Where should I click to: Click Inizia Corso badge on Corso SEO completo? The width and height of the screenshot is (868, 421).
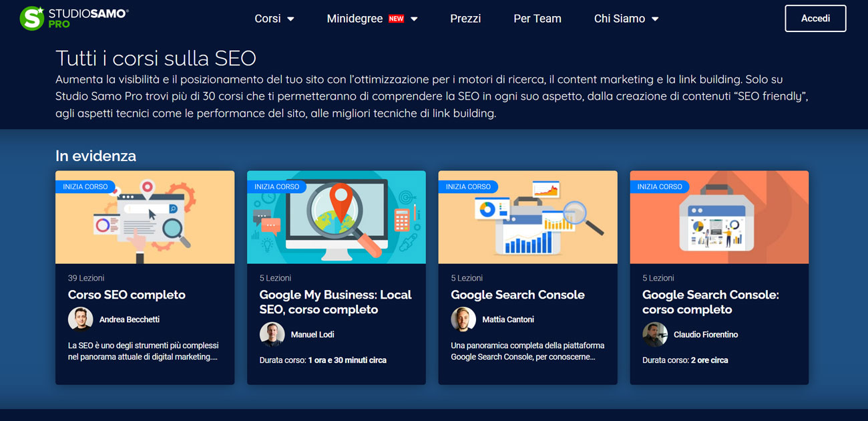pyautogui.click(x=85, y=187)
